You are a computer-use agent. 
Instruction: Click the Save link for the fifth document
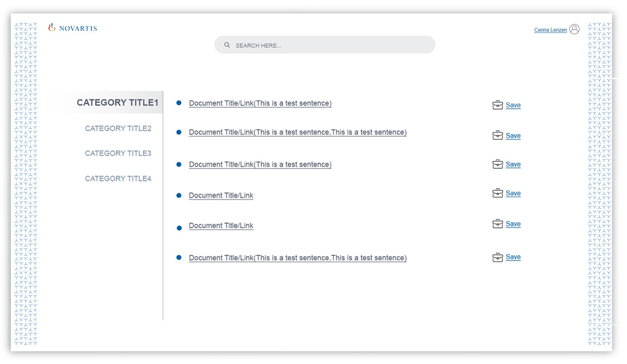(513, 224)
